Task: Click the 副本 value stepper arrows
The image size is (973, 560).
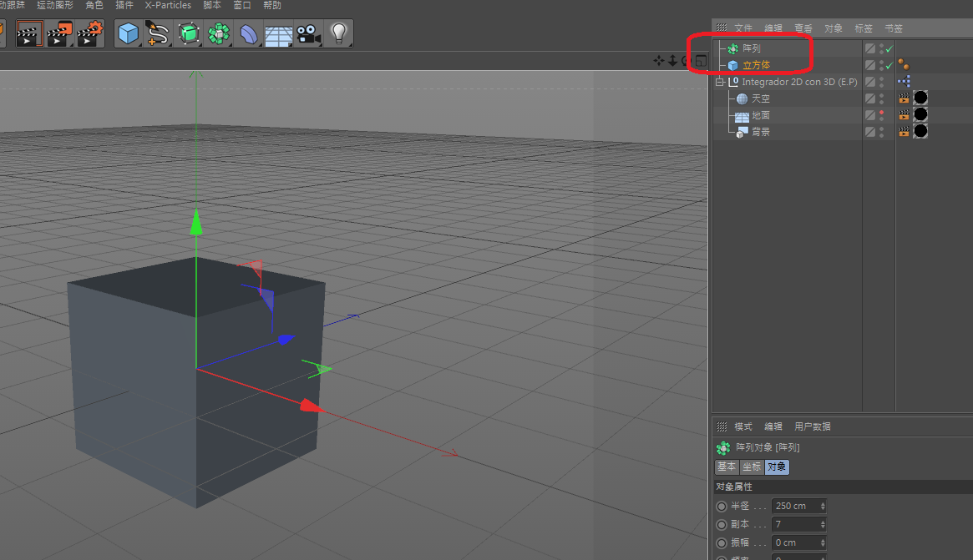Action: [823, 525]
